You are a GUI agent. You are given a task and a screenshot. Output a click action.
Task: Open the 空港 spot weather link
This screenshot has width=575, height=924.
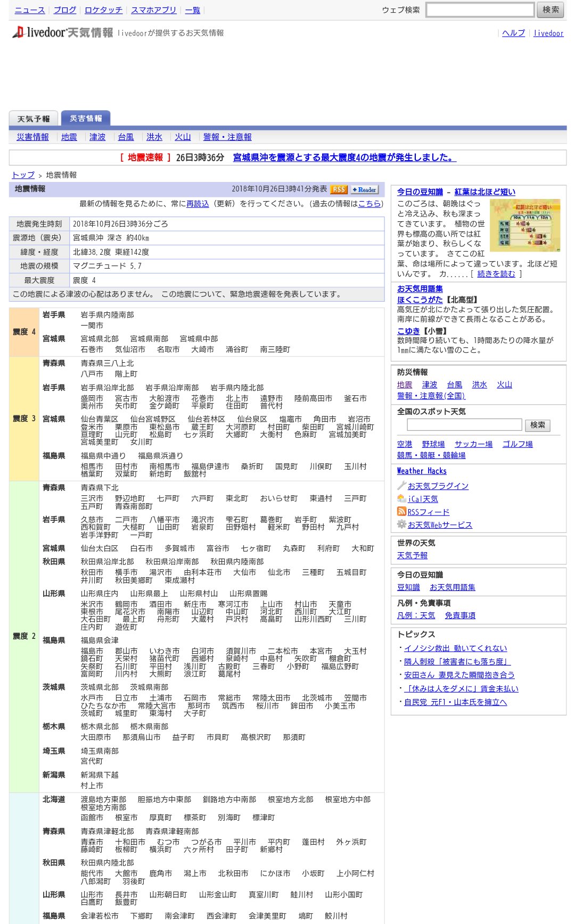pyautogui.click(x=405, y=444)
